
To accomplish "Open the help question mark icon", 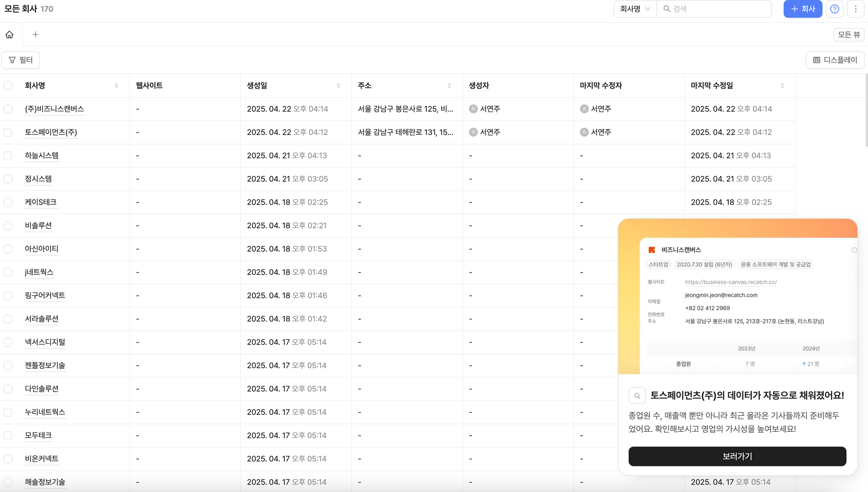I will pyautogui.click(x=834, y=9).
